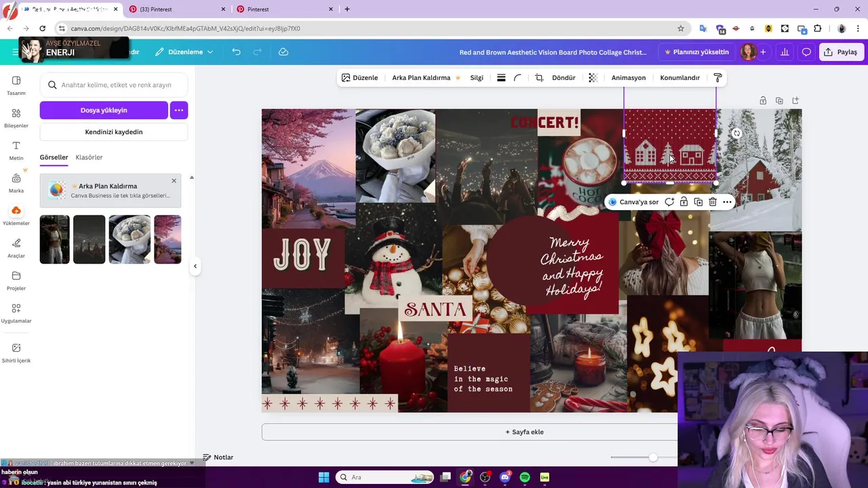Duplicate the selected element via floating toolbar
Viewport: 868px width, 488px height.
698,202
